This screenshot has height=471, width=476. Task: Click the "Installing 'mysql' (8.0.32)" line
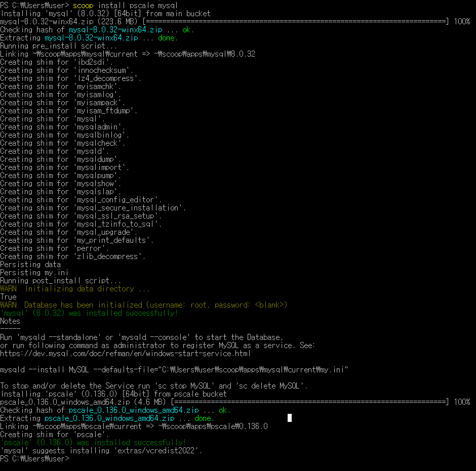coord(105,14)
